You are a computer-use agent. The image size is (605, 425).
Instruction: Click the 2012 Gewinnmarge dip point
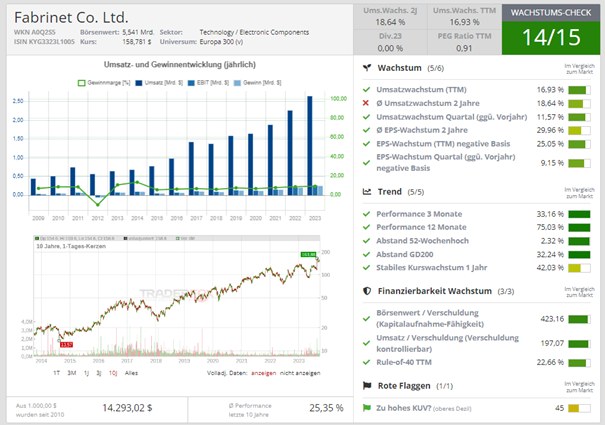click(98, 205)
